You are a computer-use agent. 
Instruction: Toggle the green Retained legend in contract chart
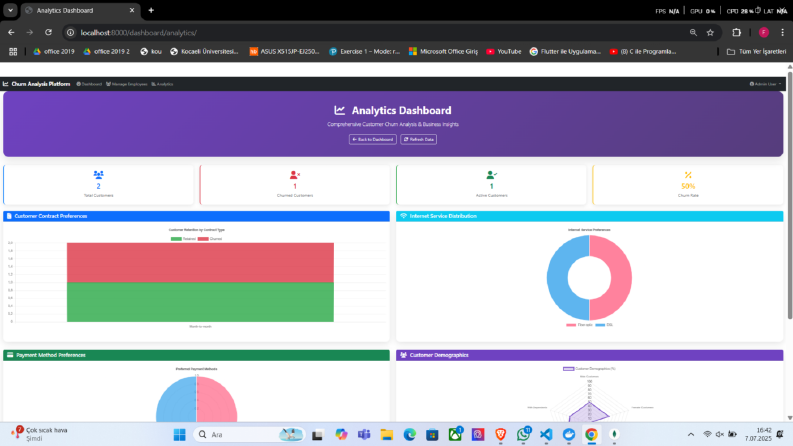(183, 239)
